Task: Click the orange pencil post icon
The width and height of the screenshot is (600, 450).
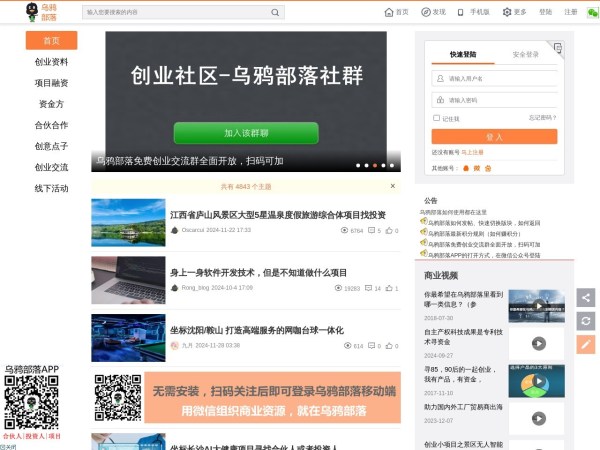Action: [586, 343]
